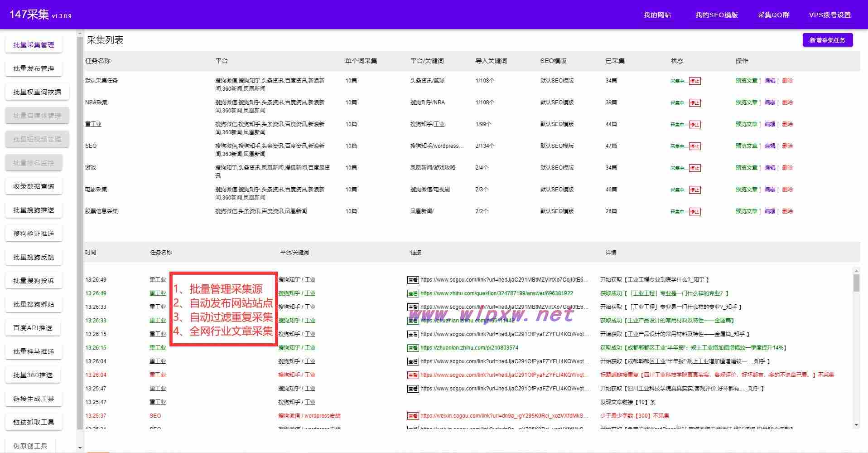This screenshot has height=453, width=868.
Task: Open 搜狗验证推送 in the sidebar
Action: (34, 234)
